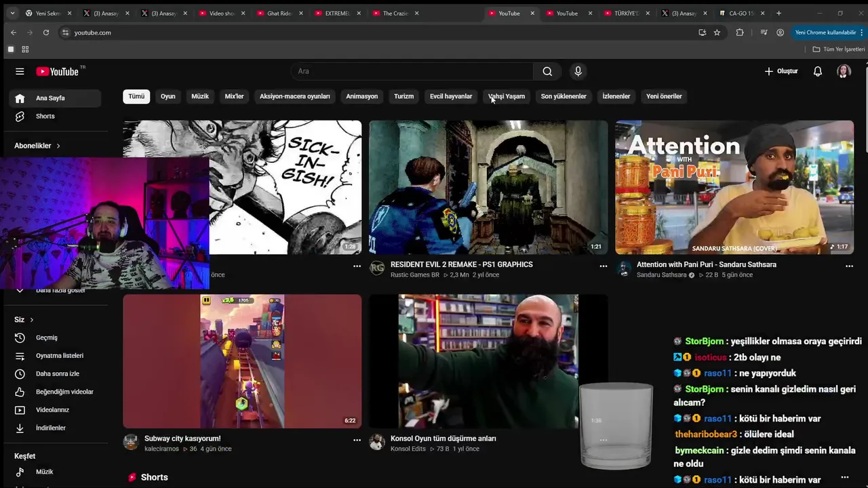Screen dimensions: 868x488
Task: Select Aksiyon-macera oyunları chip
Action: pyautogui.click(x=294, y=96)
